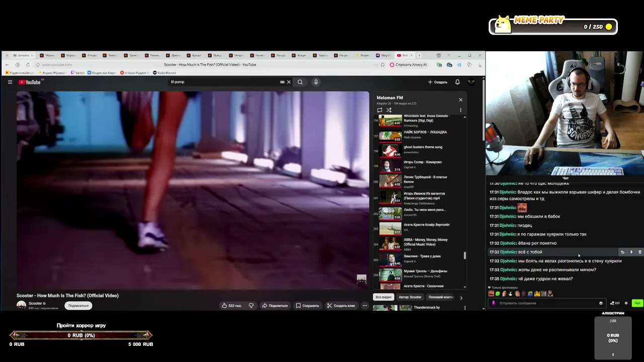Image resolution: width=644 pixels, height=362 pixels.
Task: Like the Scooter video (533 тыс.)
Action: (x=232, y=306)
